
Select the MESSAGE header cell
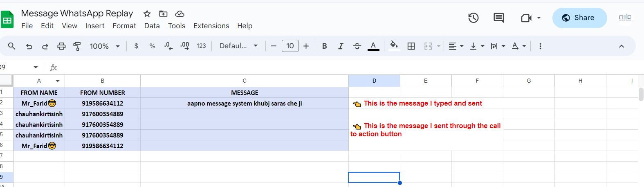245,92
